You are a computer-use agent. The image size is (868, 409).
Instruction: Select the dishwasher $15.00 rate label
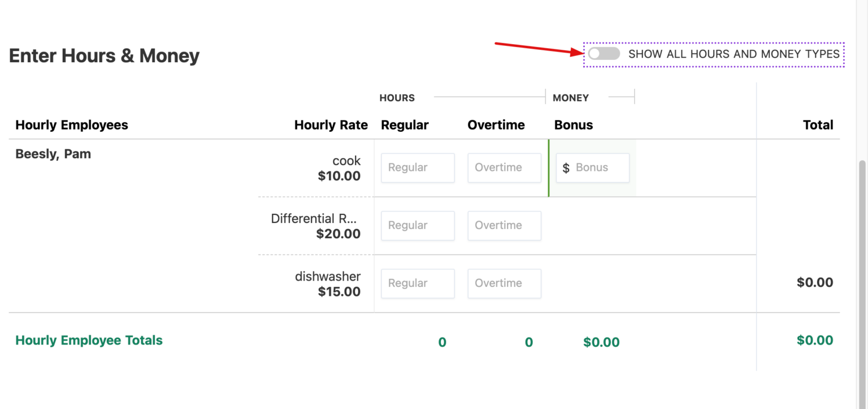(327, 283)
